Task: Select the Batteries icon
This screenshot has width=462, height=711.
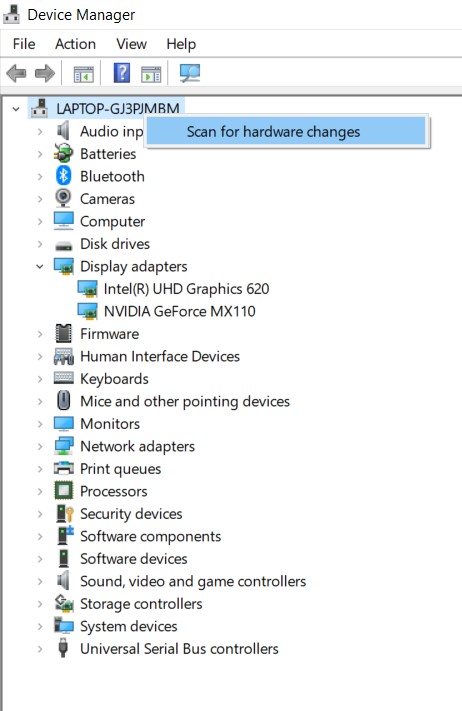Action: click(63, 153)
